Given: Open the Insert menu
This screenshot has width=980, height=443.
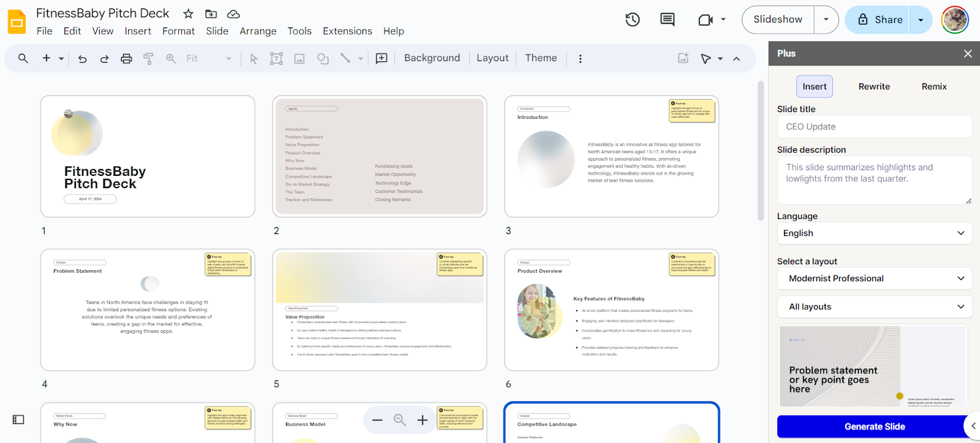Looking at the screenshot, I should (x=138, y=31).
